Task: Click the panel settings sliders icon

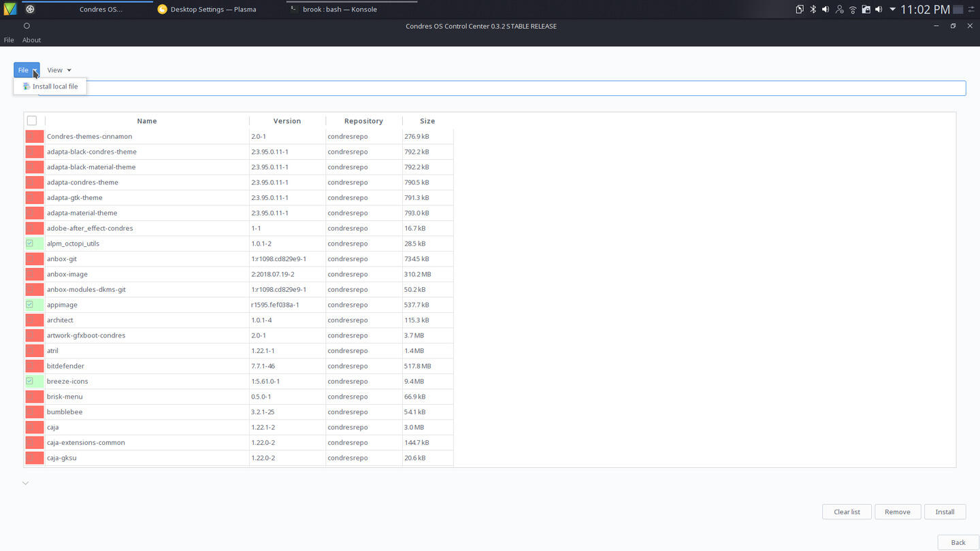Action: point(972,10)
